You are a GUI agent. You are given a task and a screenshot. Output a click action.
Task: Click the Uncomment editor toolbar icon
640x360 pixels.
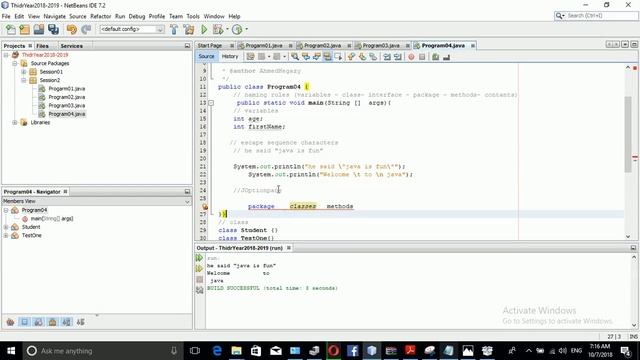coord(446,57)
